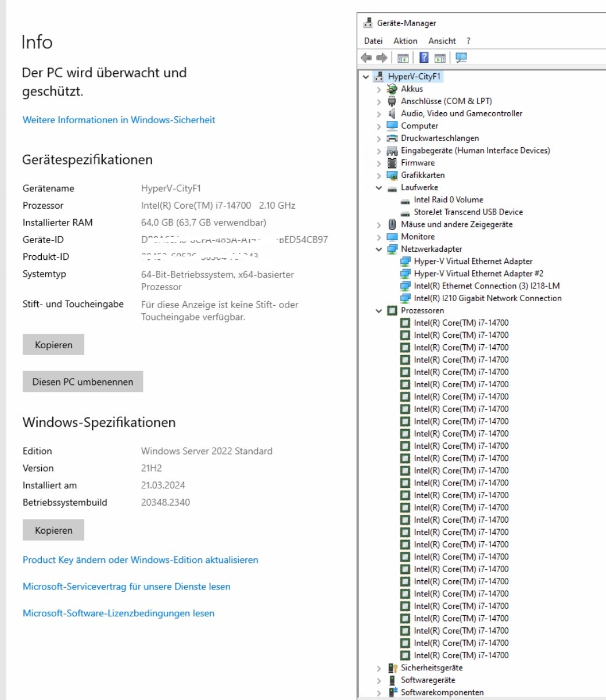Click the Edition value Windows Server 2022 Standard

point(207,451)
